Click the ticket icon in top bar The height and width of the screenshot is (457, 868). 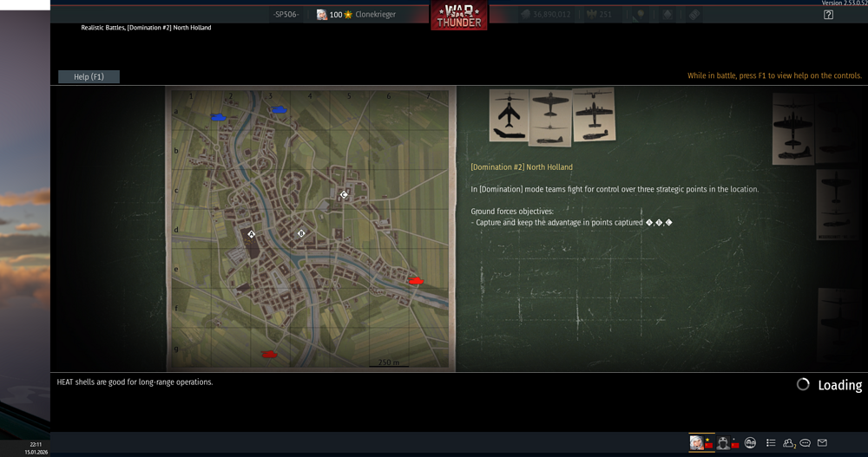coord(694,15)
